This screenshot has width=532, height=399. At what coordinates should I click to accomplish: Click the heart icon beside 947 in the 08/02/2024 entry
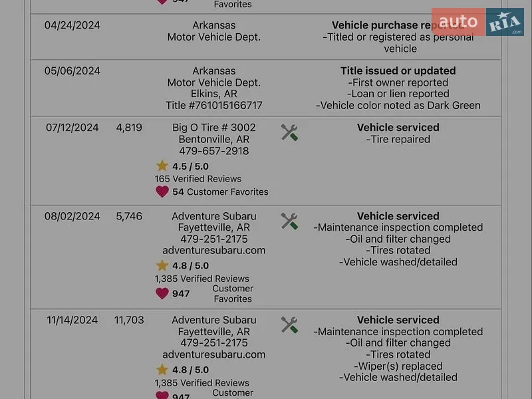(x=162, y=293)
